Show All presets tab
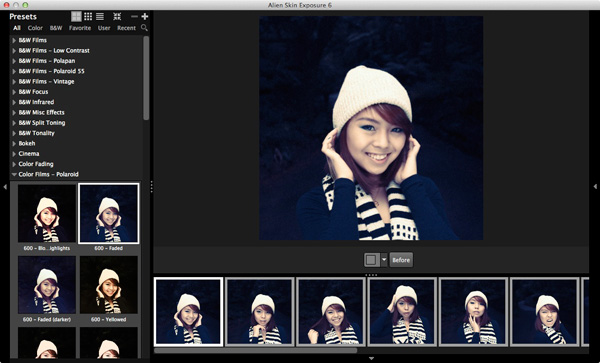The image size is (600, 363). (x=17, y=28)
